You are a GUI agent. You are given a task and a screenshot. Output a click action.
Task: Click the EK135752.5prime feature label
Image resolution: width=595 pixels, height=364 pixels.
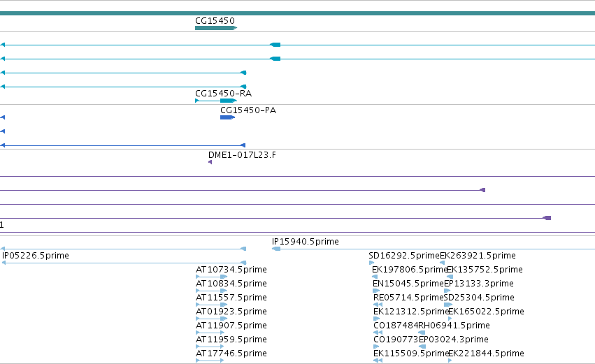click(x=485, y=270)
